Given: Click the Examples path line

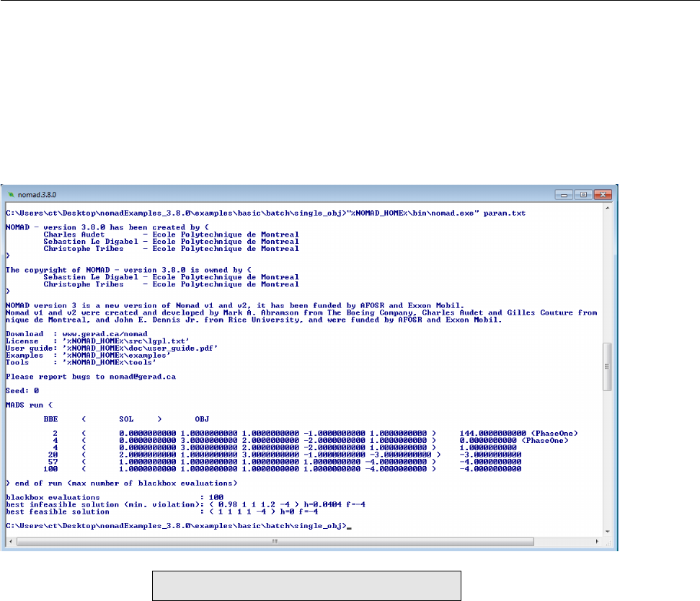Looking at the screenshot, I should 89,355.
